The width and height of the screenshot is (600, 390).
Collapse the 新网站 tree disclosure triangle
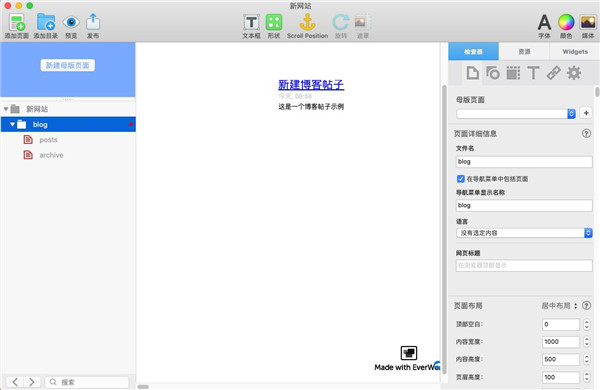(x=6, y=109)
